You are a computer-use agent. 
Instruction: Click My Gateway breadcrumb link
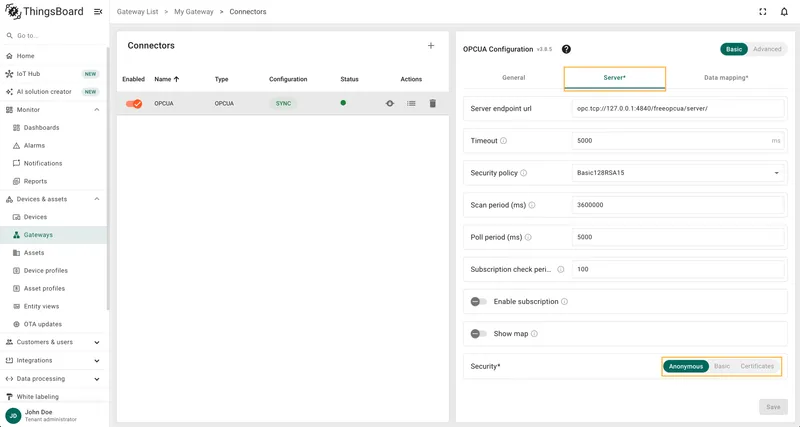point(194,12)
